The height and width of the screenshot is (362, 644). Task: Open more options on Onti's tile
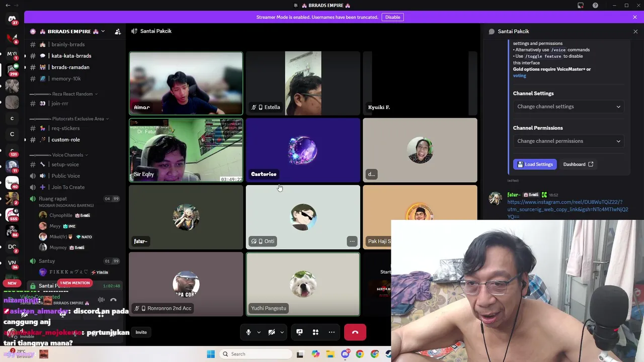coord(352,241)
